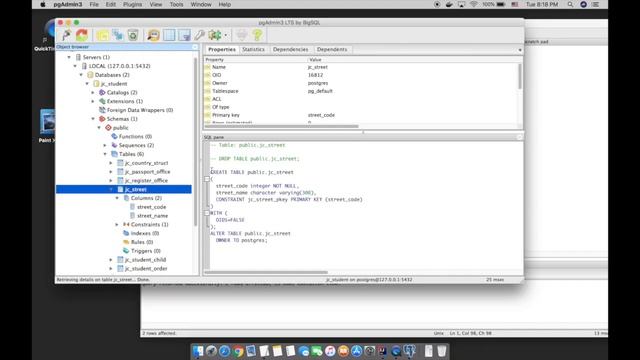Collapse the Columns (2) node

(x=117, y=198)
